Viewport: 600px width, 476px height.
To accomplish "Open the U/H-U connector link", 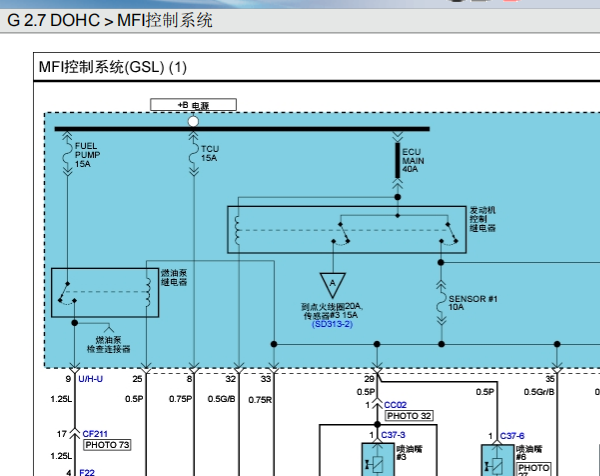I will tap(91, 379).
